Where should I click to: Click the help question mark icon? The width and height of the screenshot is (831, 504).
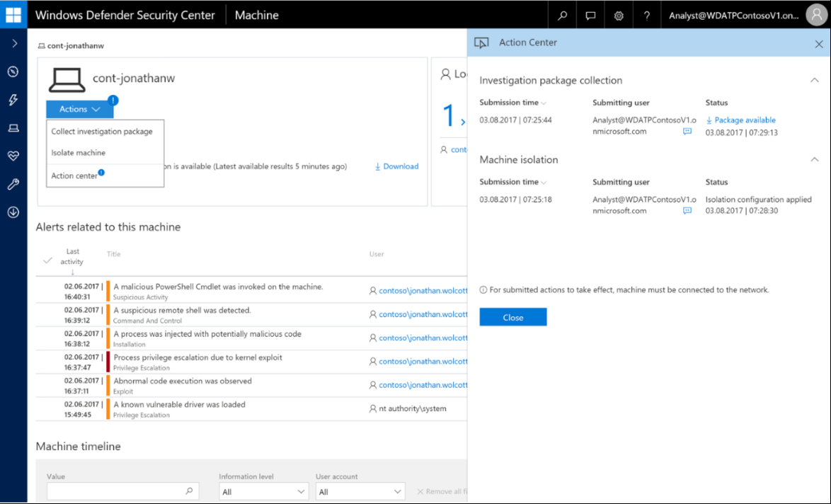tap(646, 15)
